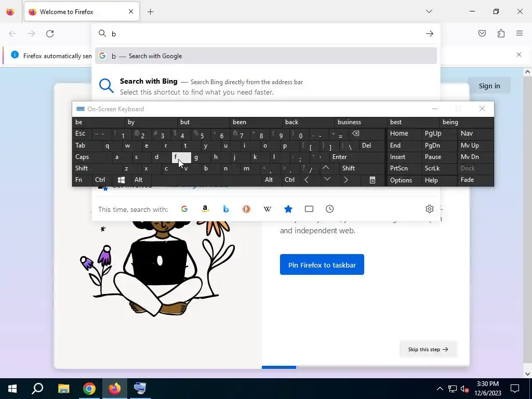
Task: Toggle the right Shift key
Action: pyautogui.click(x=362, y=168)
